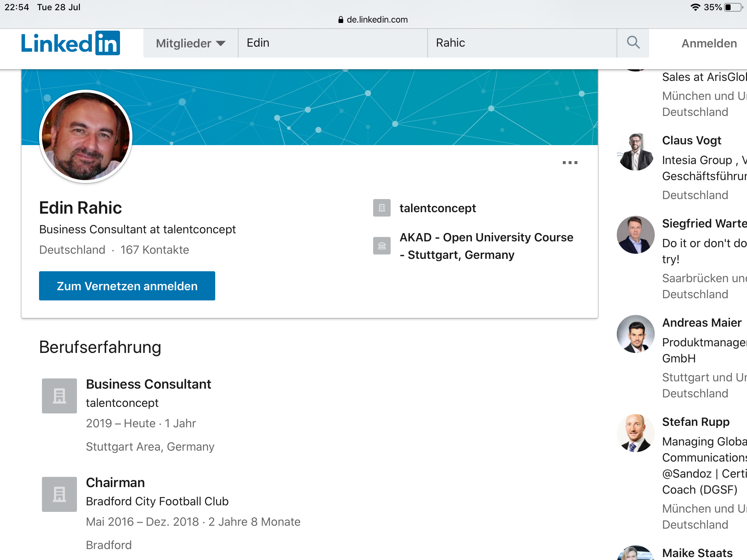Open the Claus Vogt profile link
Screen dimensions: 747x560
coord(692,140)
